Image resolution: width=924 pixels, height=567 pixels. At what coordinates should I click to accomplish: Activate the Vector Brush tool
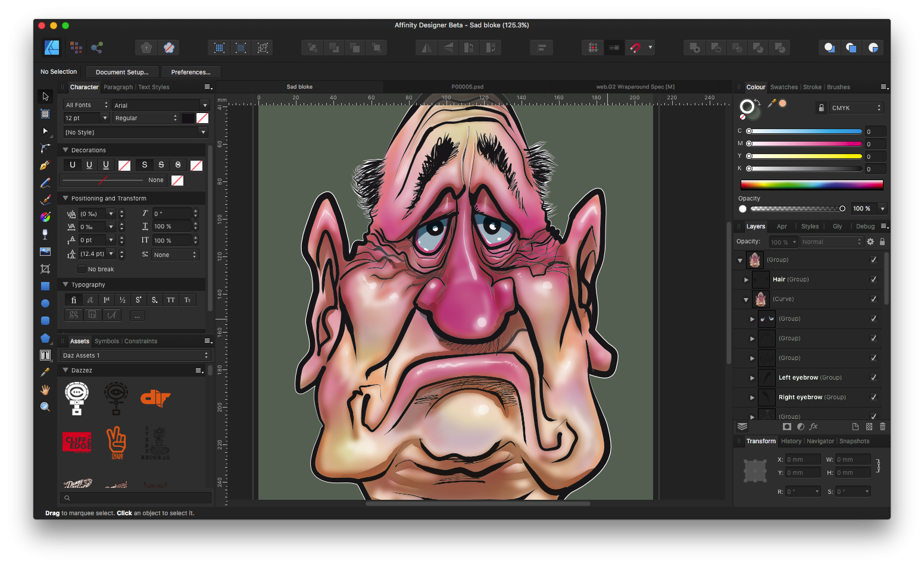(x=45, y=200)
